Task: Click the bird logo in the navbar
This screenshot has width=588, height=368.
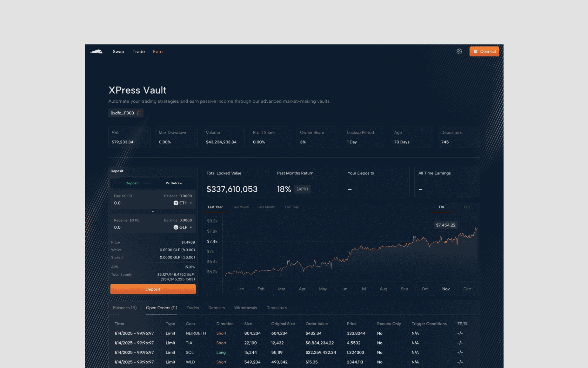Action: [x=96, y=51]
